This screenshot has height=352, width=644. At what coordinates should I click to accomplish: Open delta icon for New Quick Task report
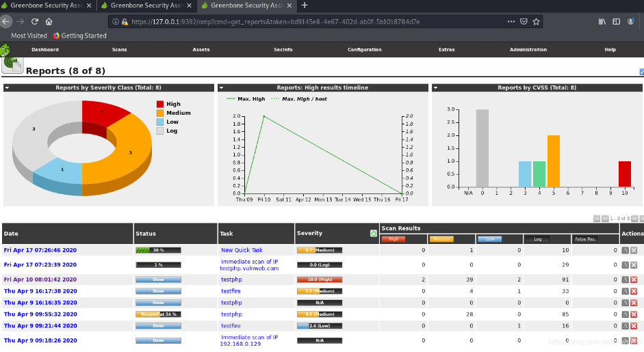pyautogui.click(x=625, y=250)
